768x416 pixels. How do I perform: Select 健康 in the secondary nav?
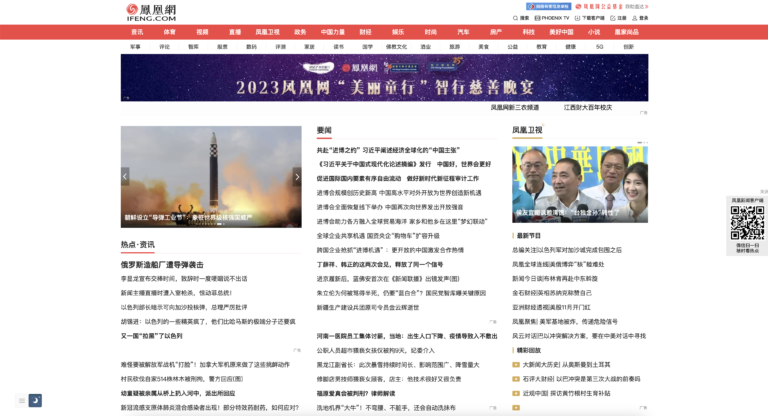[x=571, y=47]
